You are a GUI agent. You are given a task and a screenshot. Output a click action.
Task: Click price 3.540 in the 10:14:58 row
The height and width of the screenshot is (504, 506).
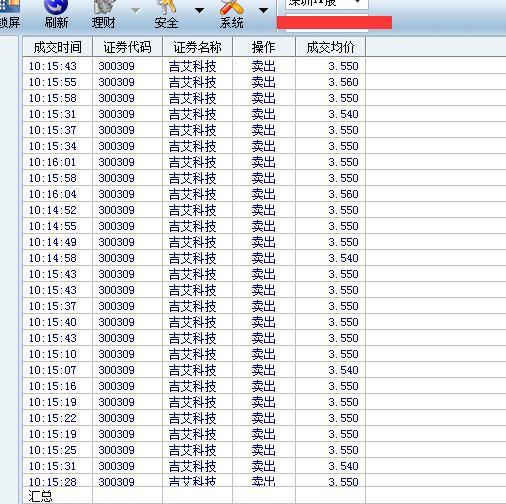[343, 258]
